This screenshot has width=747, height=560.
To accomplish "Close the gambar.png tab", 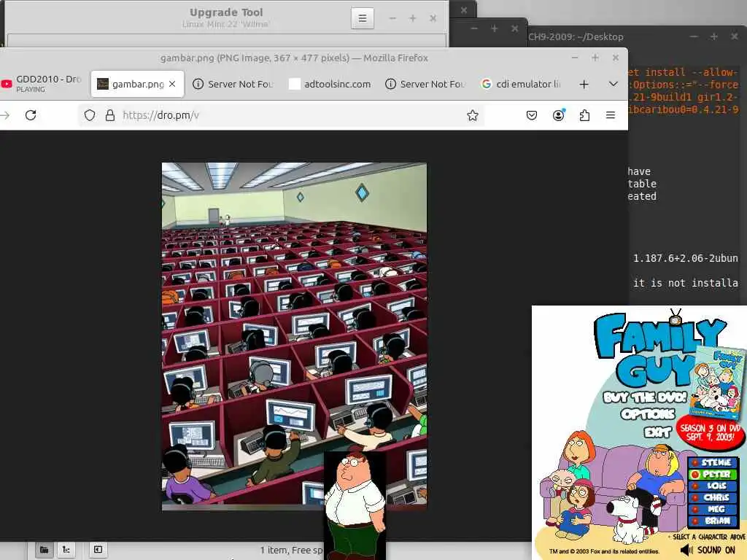I will point(172,84).
